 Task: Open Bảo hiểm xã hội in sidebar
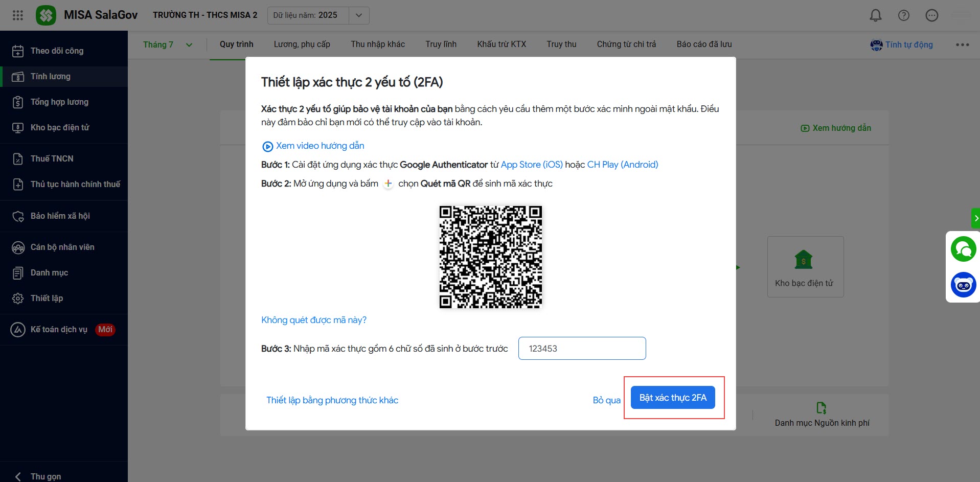[64, 216]
